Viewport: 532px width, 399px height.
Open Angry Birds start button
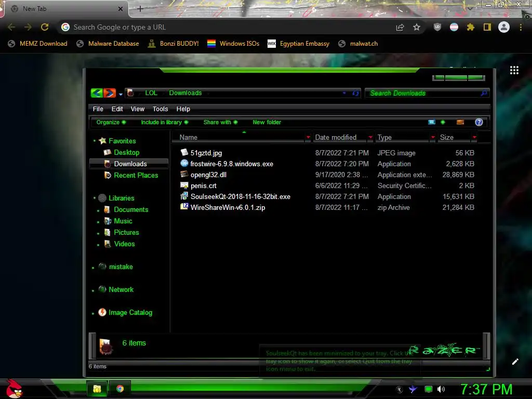[13, 389]
